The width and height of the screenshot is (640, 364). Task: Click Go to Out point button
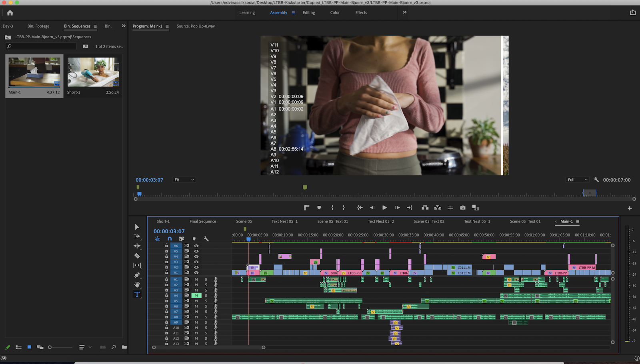click(x=410, y=208)
